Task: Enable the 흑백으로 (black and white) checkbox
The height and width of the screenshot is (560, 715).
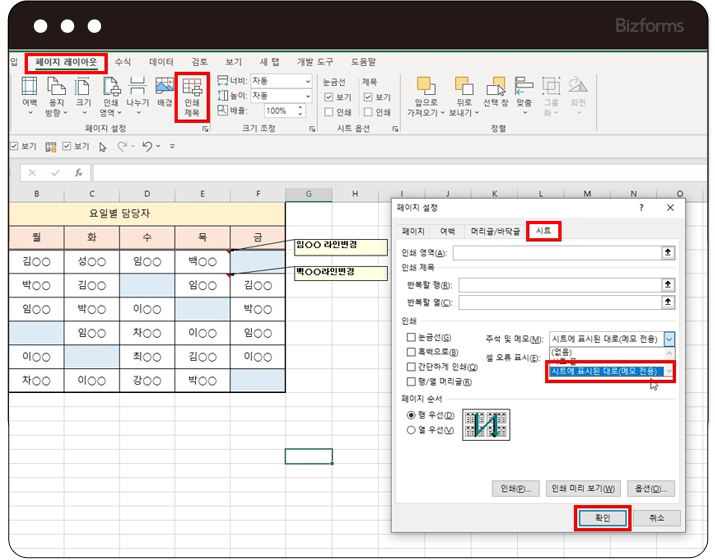Action: 411,353
